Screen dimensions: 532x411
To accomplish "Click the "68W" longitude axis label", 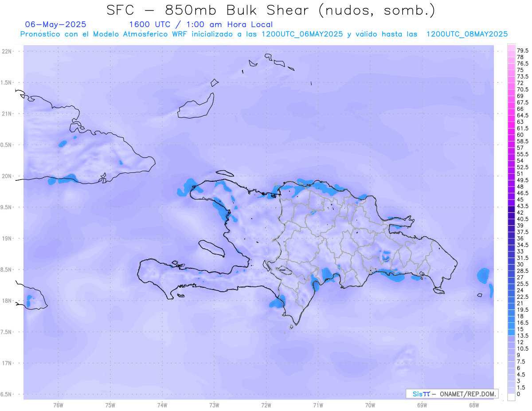I will (x=474, y=405).
